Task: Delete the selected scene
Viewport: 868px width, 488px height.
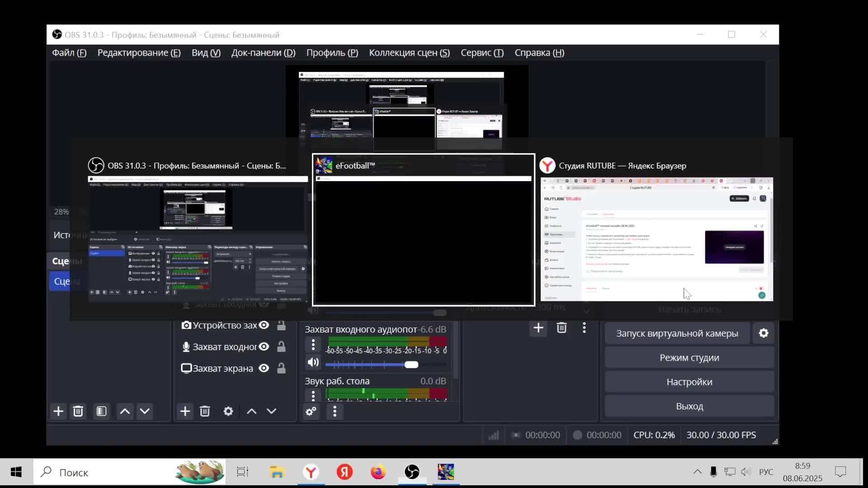Action: coord(78,411)
